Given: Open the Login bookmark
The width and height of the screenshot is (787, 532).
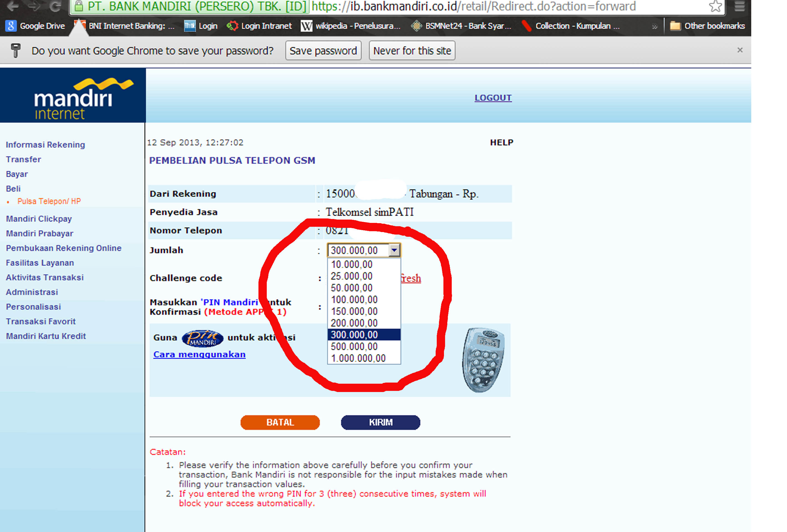Looking at the screenshot, I should pos(201,26).
